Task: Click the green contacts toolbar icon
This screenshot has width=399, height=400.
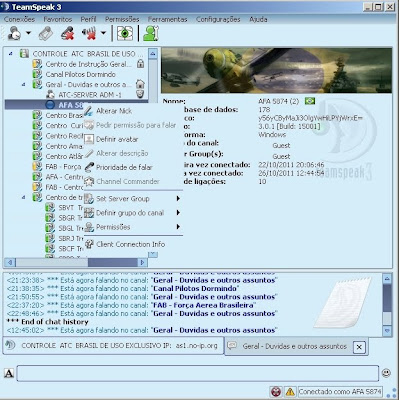Action: pyautogui.click(x=151, y=33)
